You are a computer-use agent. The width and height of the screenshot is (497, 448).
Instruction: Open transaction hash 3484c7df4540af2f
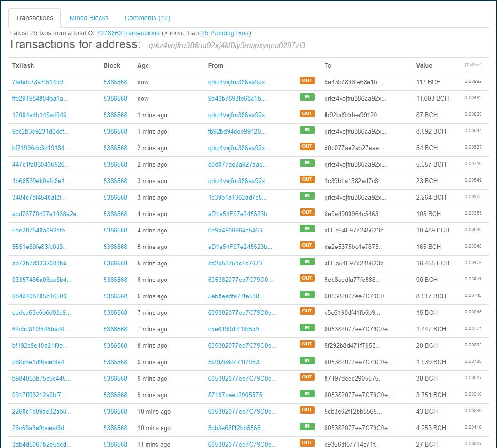click(x=39, y=197)
